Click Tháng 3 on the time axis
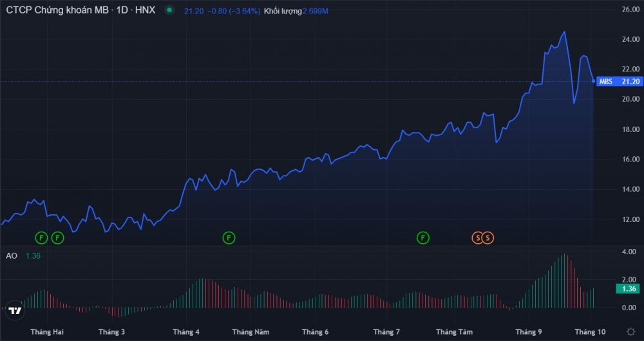This screenshot has height=341, width=644. click(x=111, y=331)
